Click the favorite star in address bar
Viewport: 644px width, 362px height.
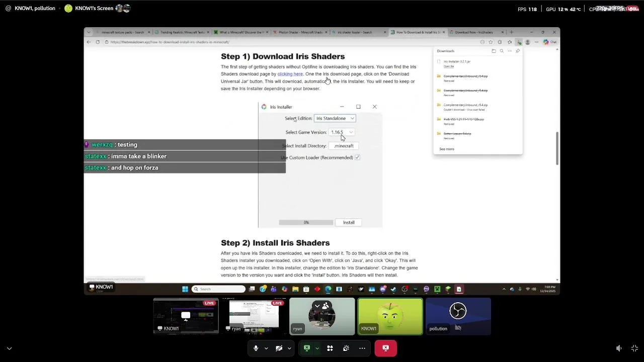tap(491, 42)
